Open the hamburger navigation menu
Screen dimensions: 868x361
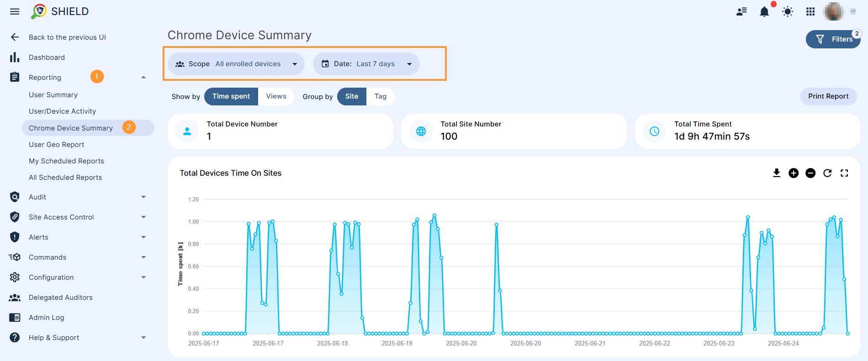pos(15,11)
